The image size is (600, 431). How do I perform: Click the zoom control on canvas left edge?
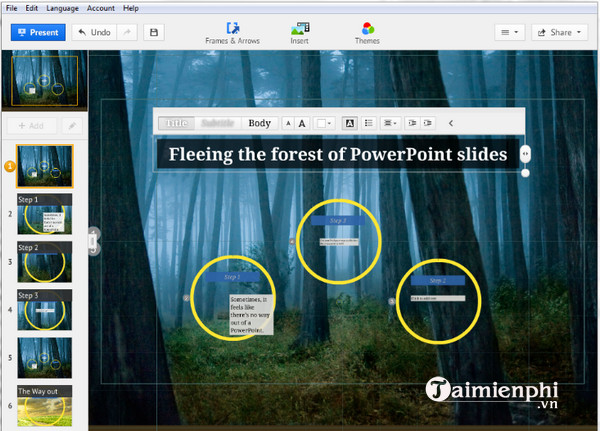tap(94, 241)
